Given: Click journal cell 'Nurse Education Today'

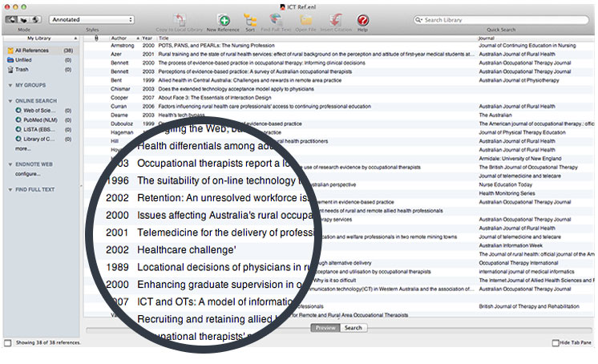Looking at the screenshot, I should [x=505, y=184].
